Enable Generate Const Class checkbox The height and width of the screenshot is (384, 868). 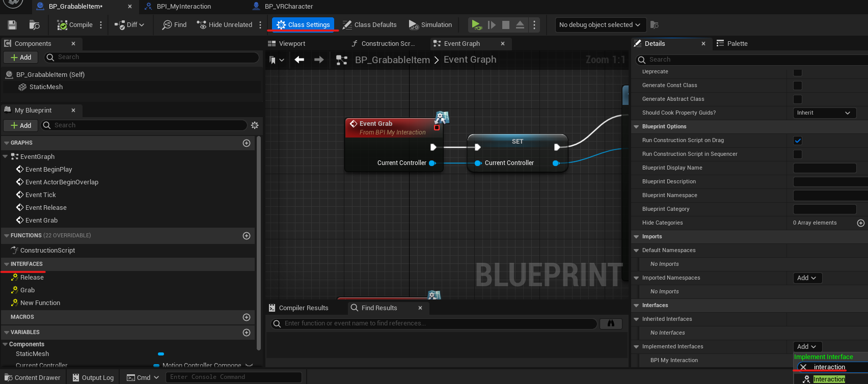pyautogui.click(x=798, y=86)
